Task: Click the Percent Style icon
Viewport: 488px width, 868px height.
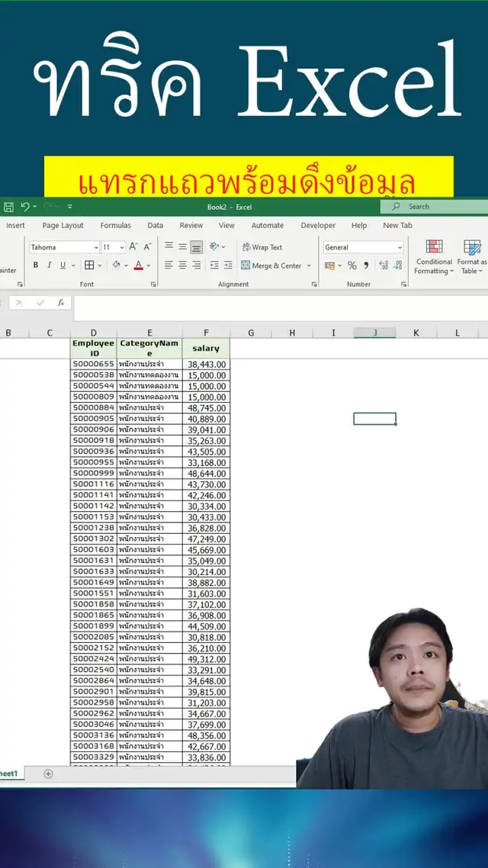Action: [352, 265]
